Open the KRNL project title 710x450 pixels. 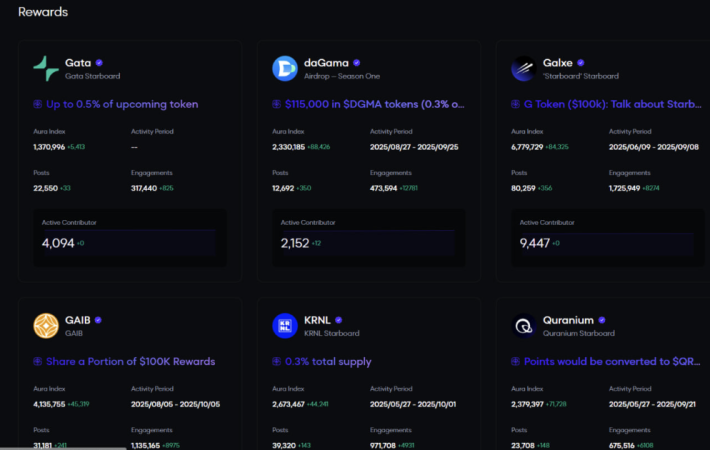click(x=317, y=320)
